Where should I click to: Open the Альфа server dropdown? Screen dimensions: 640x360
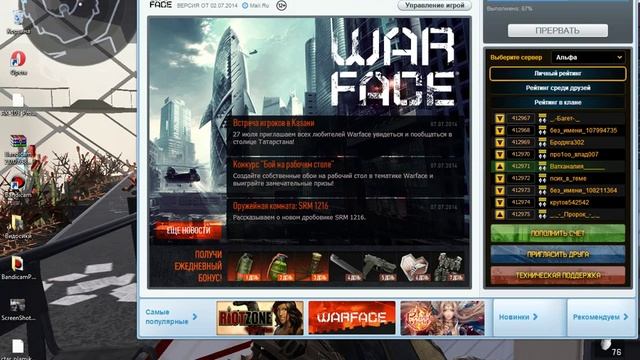coord(589,58)
